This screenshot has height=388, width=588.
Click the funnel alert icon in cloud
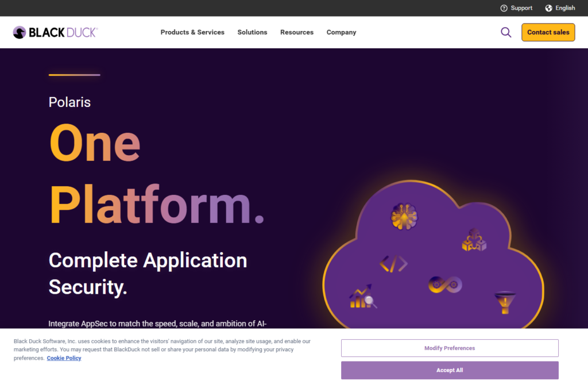505,302
